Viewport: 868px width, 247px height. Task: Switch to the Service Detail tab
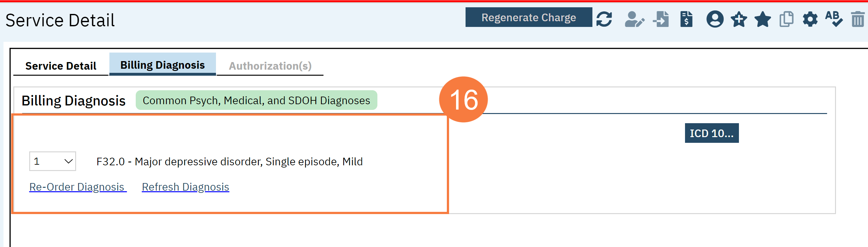pyautogui.click(x=61, y=66)
